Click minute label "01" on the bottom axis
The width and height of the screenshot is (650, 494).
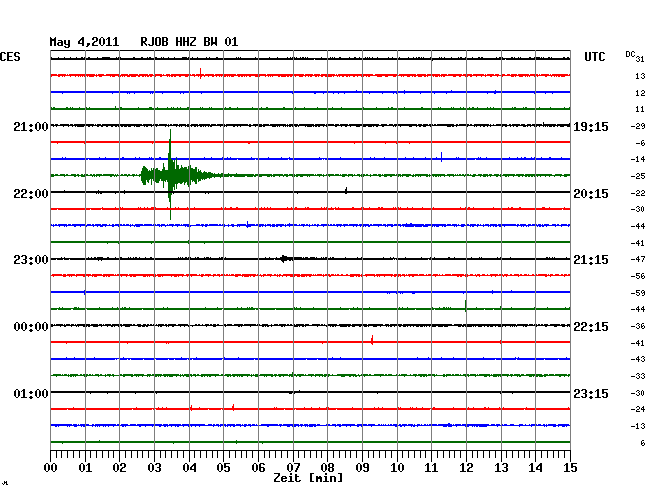click(x=85, y=468)
